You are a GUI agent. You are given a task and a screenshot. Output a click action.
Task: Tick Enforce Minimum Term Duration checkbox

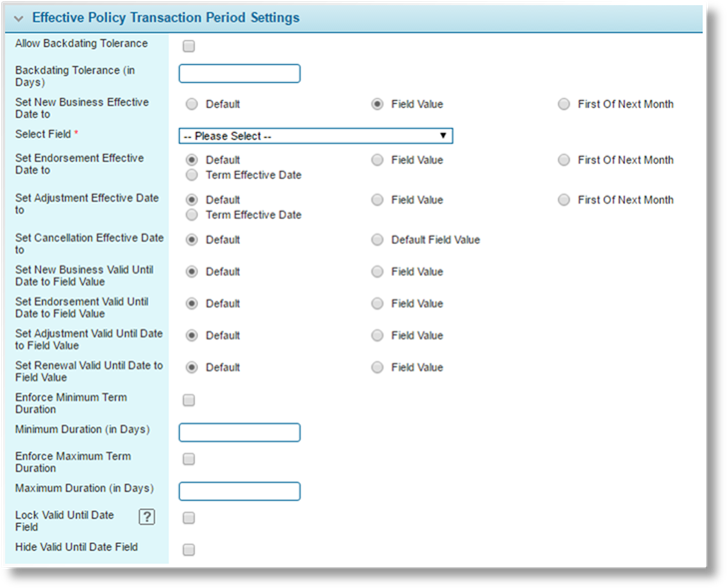pos(189,400)
